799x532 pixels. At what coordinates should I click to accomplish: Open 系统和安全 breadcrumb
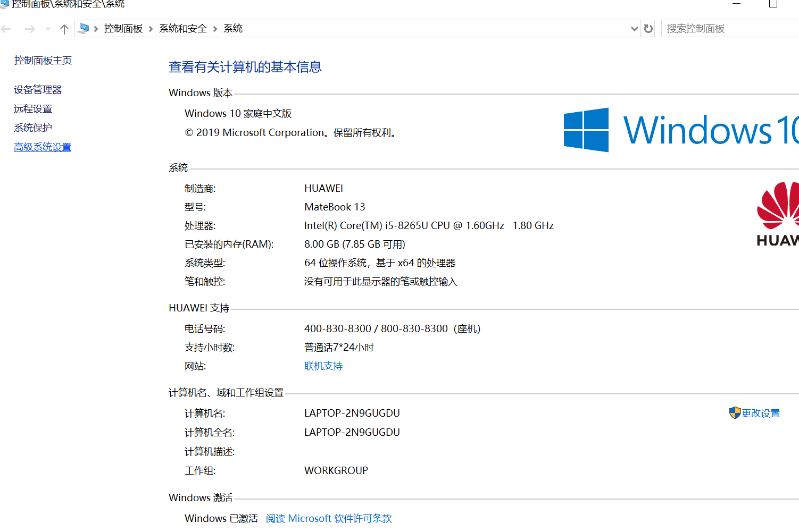coord(183,29)
